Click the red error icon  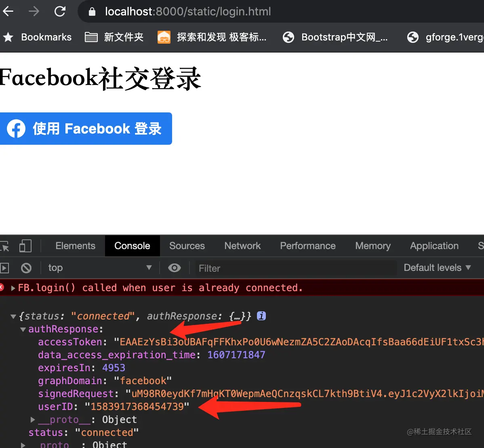click(x=2, y=287)
